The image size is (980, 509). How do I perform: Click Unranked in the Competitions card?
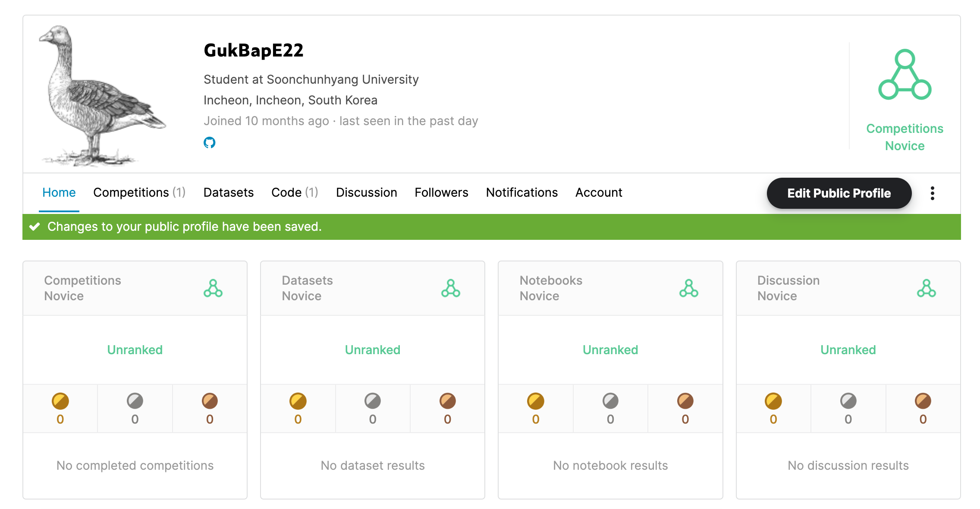point(135,350)
